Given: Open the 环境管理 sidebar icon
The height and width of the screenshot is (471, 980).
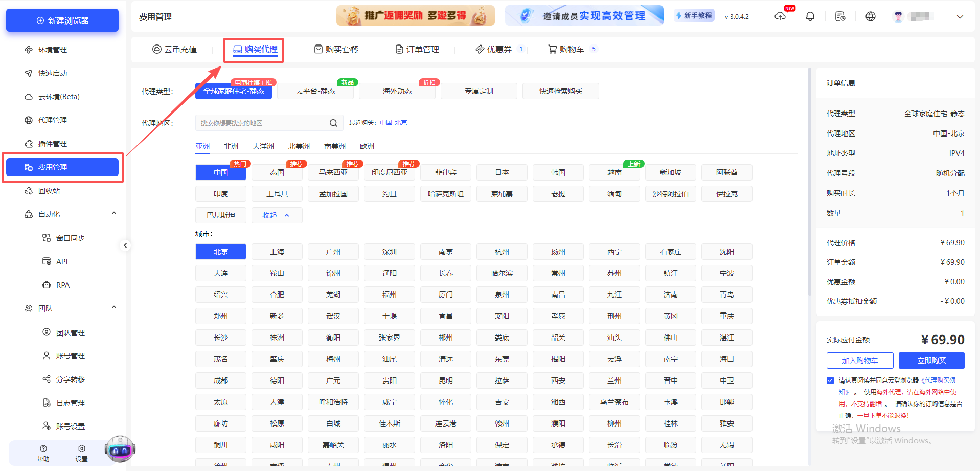Looking at the screenshot, I should coord(29,49).
